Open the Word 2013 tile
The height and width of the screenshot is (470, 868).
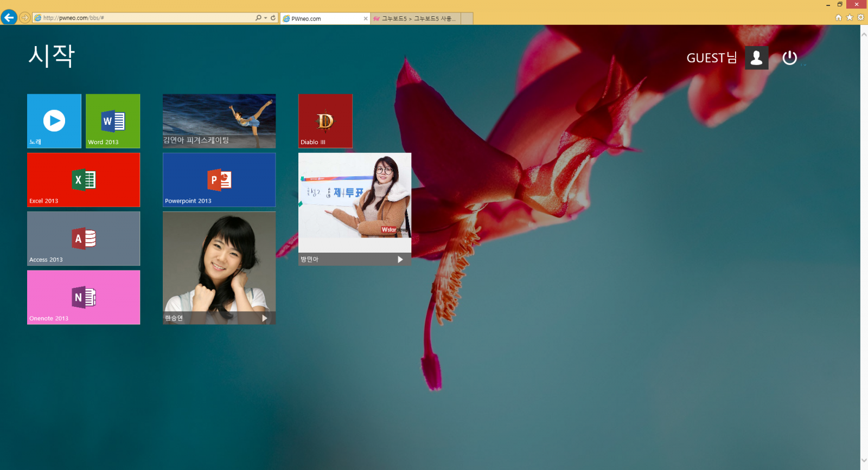click(x=113, y=121)
